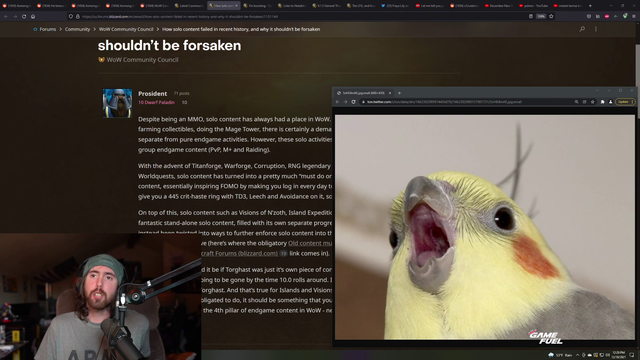This screenshot has width=640, height=360.
Task: Open the forum three-dot options menu
Action: [x=596, y=29]
